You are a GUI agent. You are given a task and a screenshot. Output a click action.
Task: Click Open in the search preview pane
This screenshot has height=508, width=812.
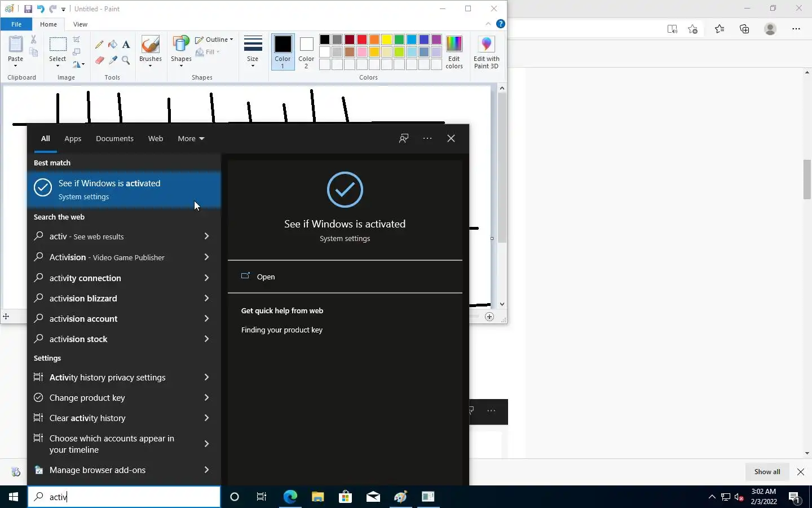[345, 277]
